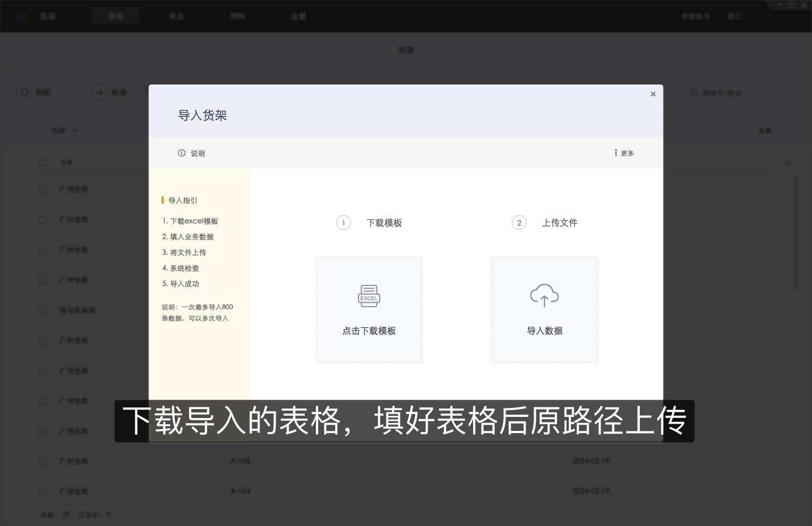Expand the 仓库 filter dropdown arrow
The width and height of the screenshot is (812, 526).
74,130
